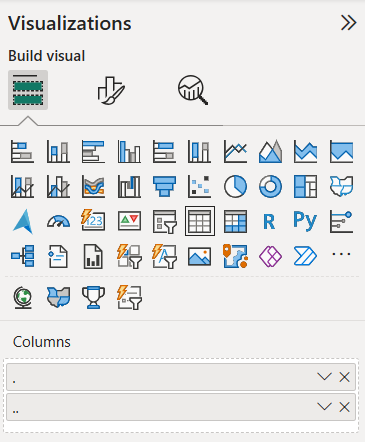The image size is (365, 442).
Task: Open the Build visual fields tab
Action: coord(28,90)
